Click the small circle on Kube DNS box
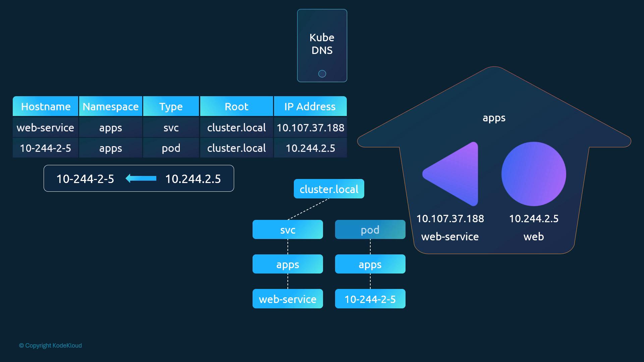Image resolution: width=644 pixels, height=362 pixels. (x=322, y=74)
